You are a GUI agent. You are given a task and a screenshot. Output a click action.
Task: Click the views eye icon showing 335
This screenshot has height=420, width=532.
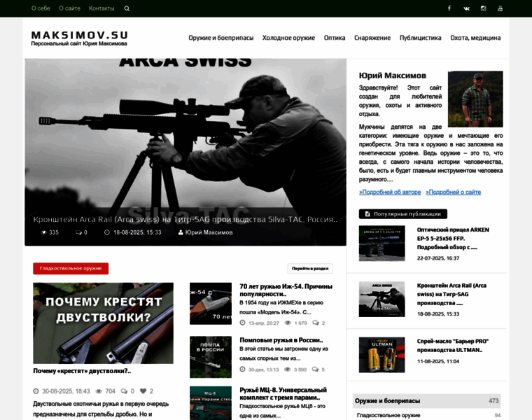(x=43, y=232)
